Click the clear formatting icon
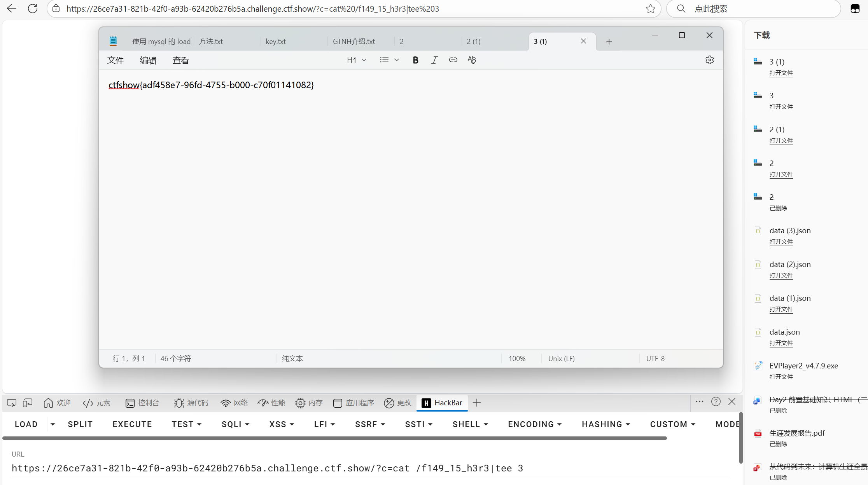The width and height of the screenshot is (868, 485). tap(472, 60)
